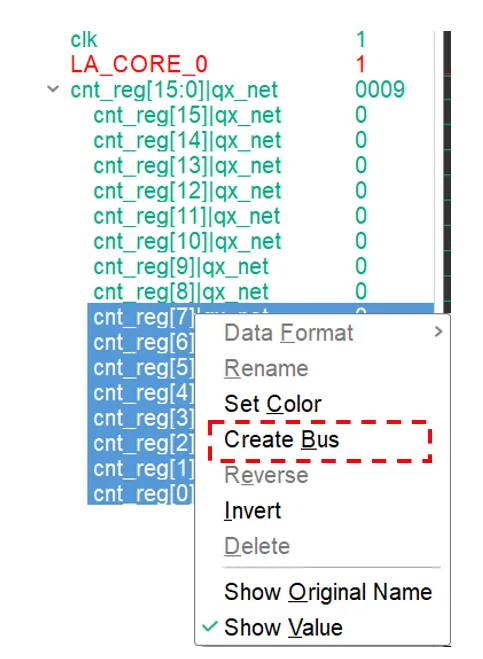
Task: Click the Data Format menu item
Action: pos(289,333)
